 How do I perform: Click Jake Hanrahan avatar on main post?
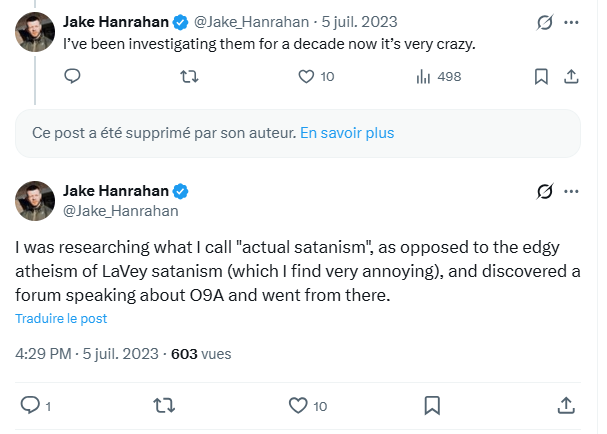point(34,200)
